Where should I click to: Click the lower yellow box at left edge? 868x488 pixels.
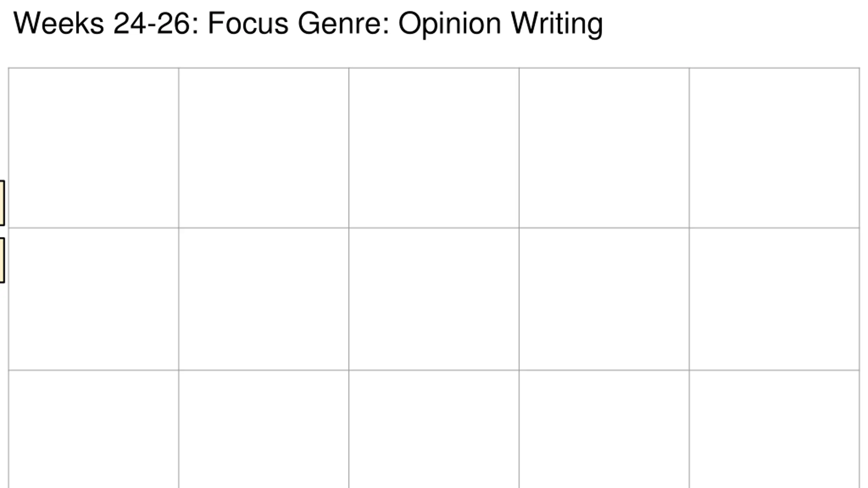tap(2, 260)
